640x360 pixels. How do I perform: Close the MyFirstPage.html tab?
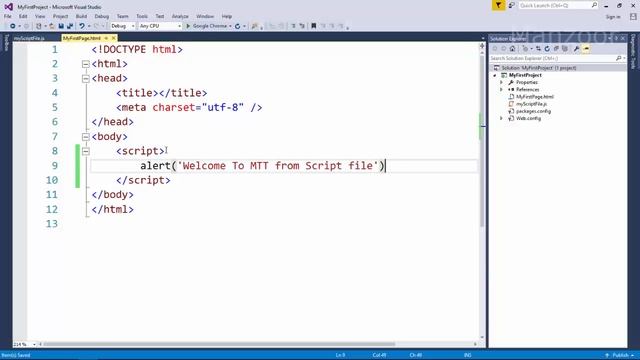pyautogui.click(x=114, y=38)
